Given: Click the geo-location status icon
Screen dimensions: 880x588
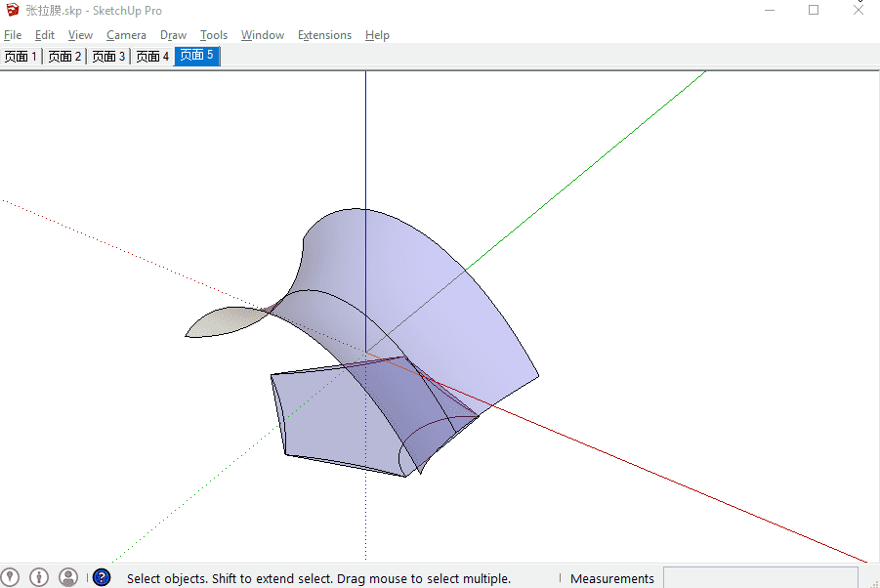Looking at the screenshot, I should coord(10,577).
